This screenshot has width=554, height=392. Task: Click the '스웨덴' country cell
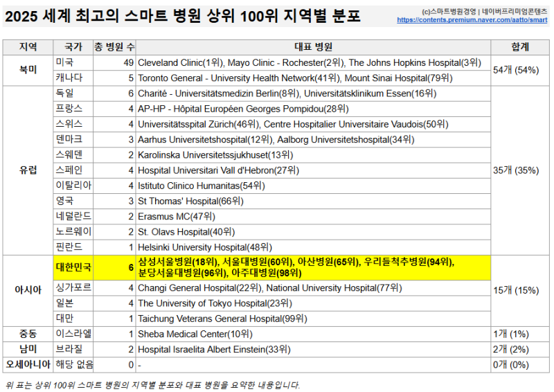point(73,155)
